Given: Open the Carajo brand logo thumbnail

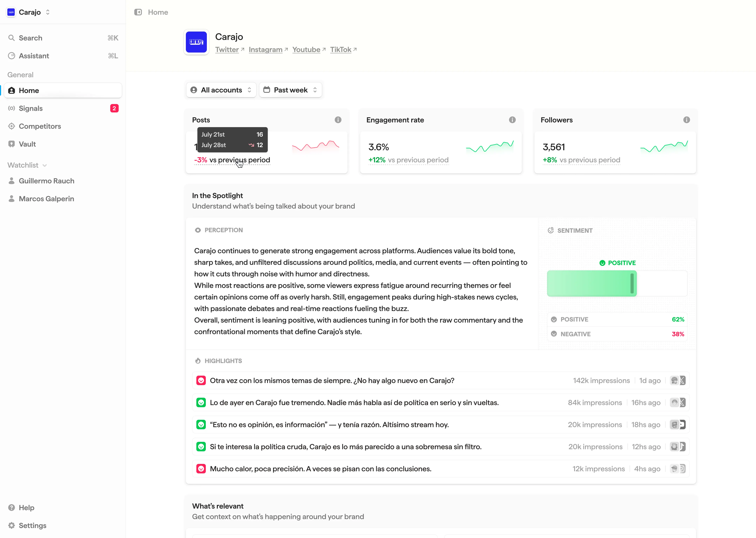Looking at the screenshot, I should pyautogui.click(x=196, y=42).
